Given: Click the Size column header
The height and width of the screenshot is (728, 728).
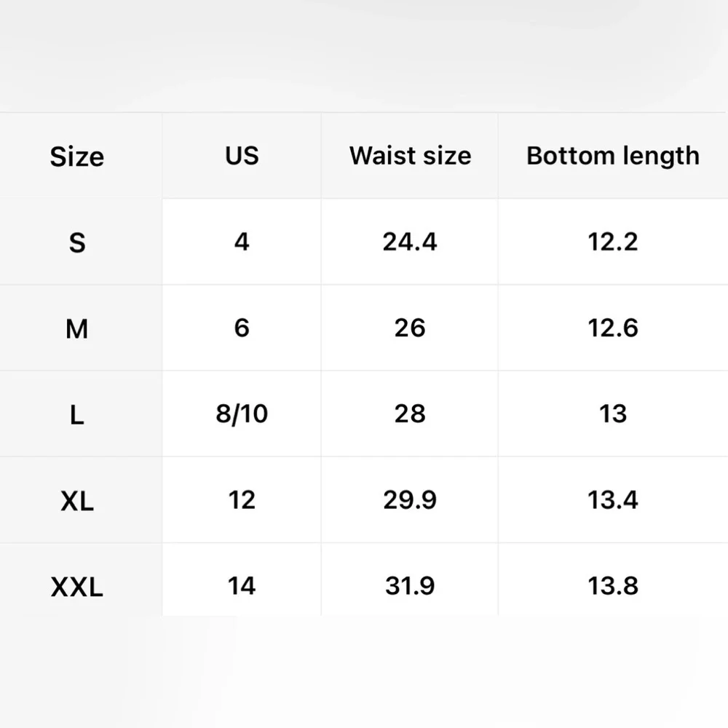Looking at the screenshot, I should pyautogui.click(x=77, y=157).
